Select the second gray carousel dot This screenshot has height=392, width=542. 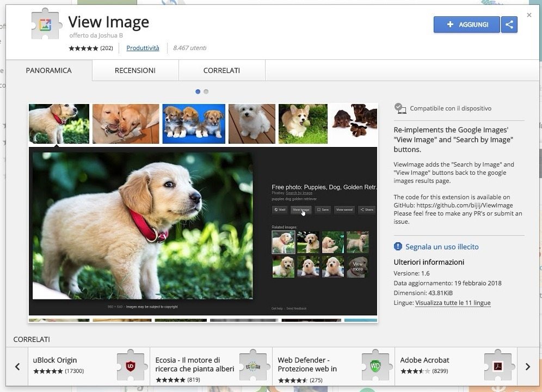(206, 91)
